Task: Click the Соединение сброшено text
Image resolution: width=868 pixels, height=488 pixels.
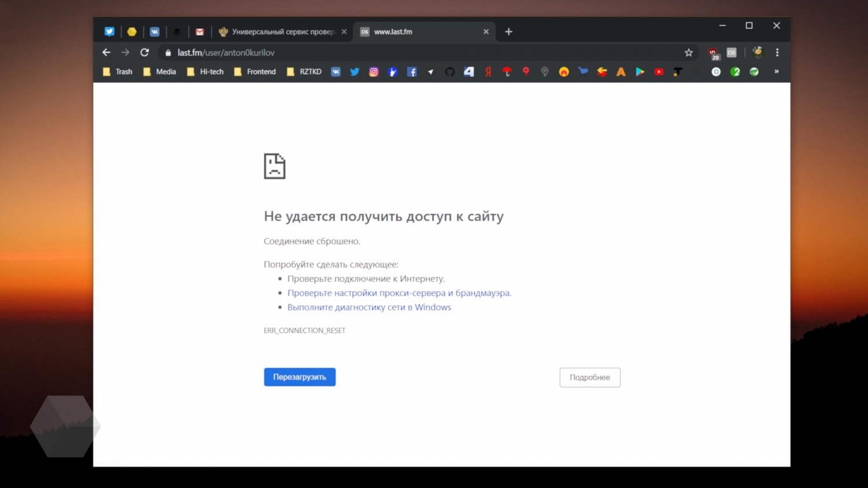Action: (312, 241)
